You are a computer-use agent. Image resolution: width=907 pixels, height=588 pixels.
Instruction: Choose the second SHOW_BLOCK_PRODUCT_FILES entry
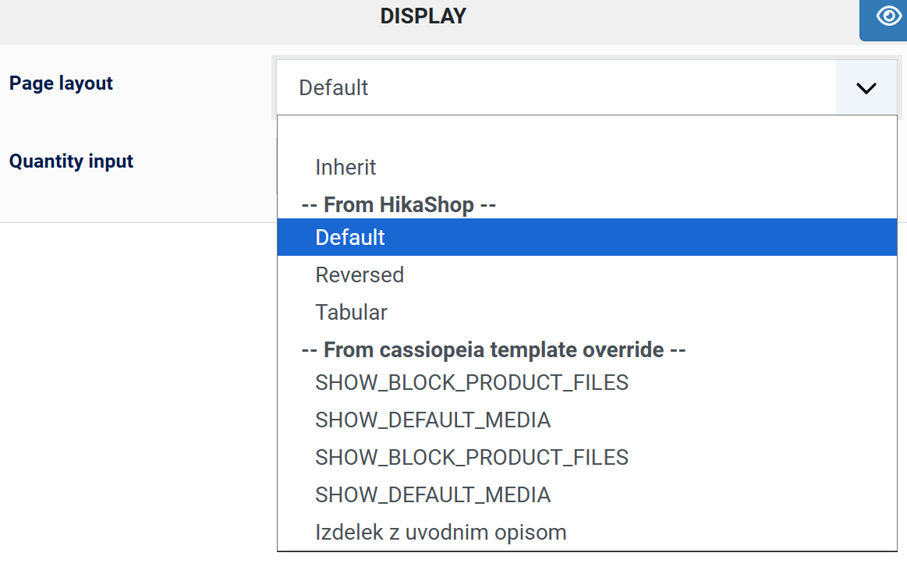pyautogui.click(x=471, y=457)
